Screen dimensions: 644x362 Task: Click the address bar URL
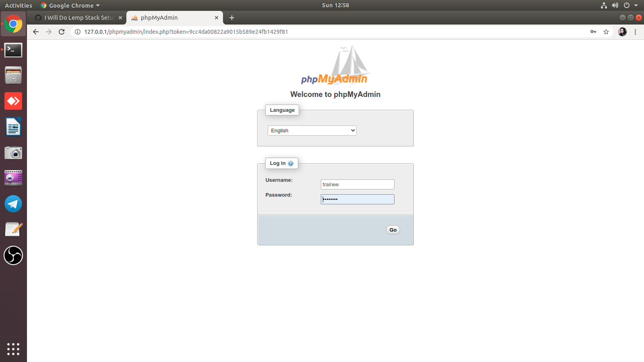(186, 32)
